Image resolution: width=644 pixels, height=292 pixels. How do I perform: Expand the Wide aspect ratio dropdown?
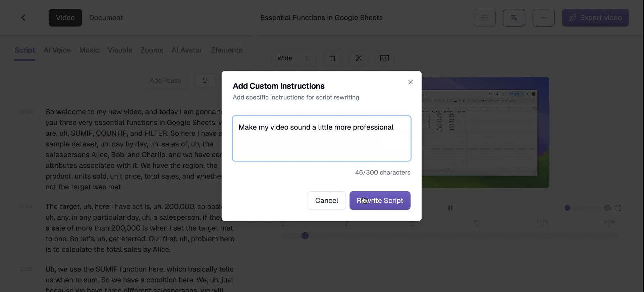(293, 58)
